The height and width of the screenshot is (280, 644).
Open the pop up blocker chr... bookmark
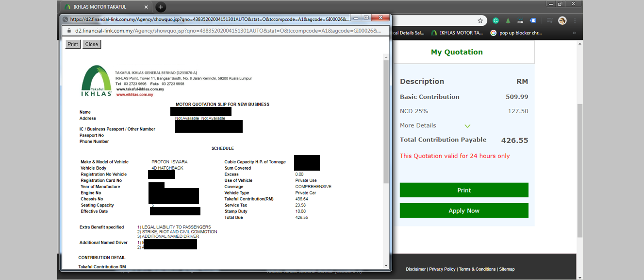point(516,33)
